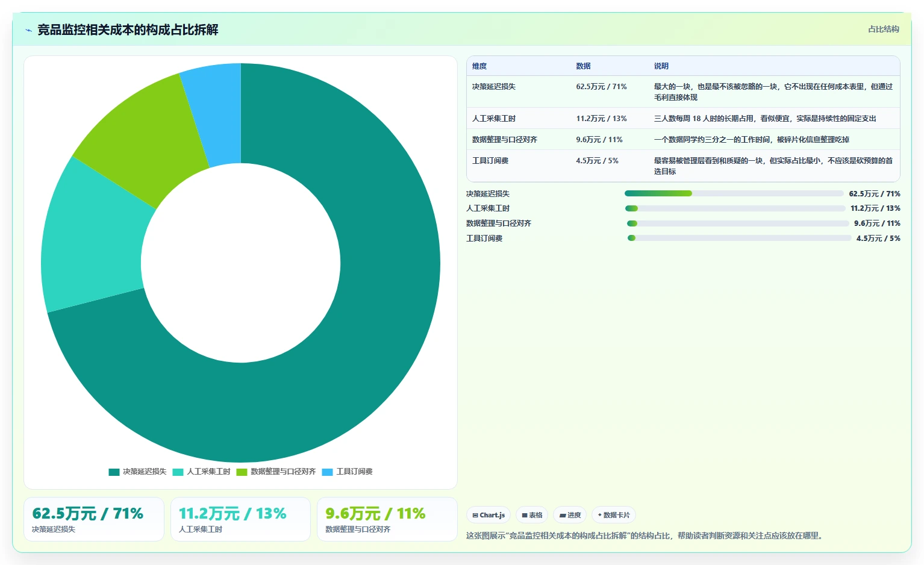Open the 11.2万元 / 13% data card
This screenshot has height=565, width=924.
(x=240, y=519)
